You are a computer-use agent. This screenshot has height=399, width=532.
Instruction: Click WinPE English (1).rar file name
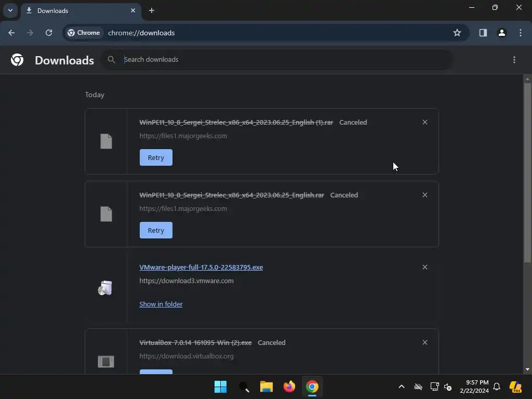(x=236, y=123)
